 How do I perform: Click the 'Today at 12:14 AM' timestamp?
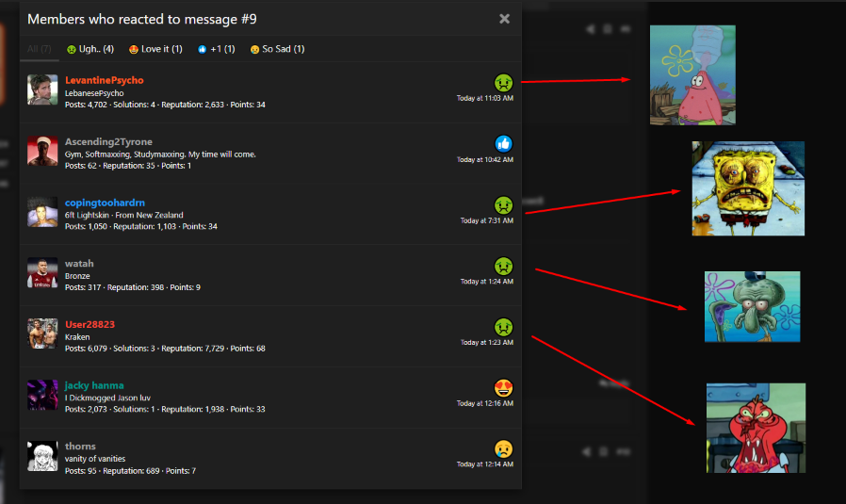point(485,464)
